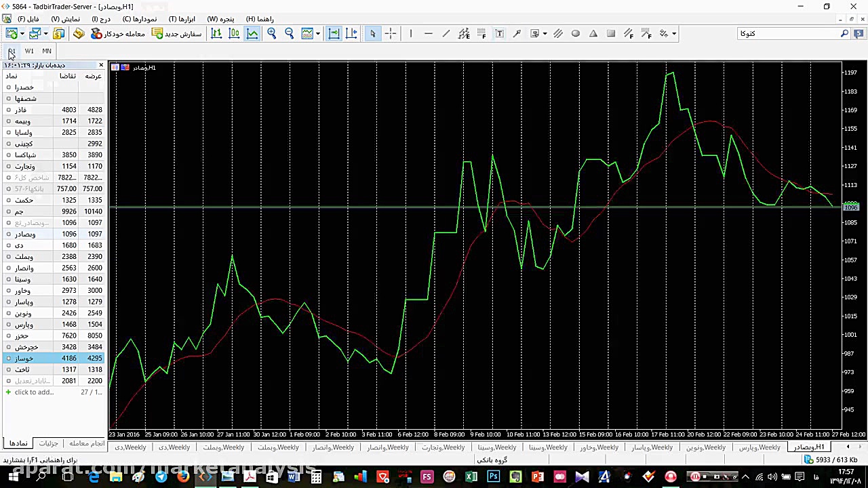
Task: Click the معامله خودکار auto trading button
Action: (x=119, y=33)
